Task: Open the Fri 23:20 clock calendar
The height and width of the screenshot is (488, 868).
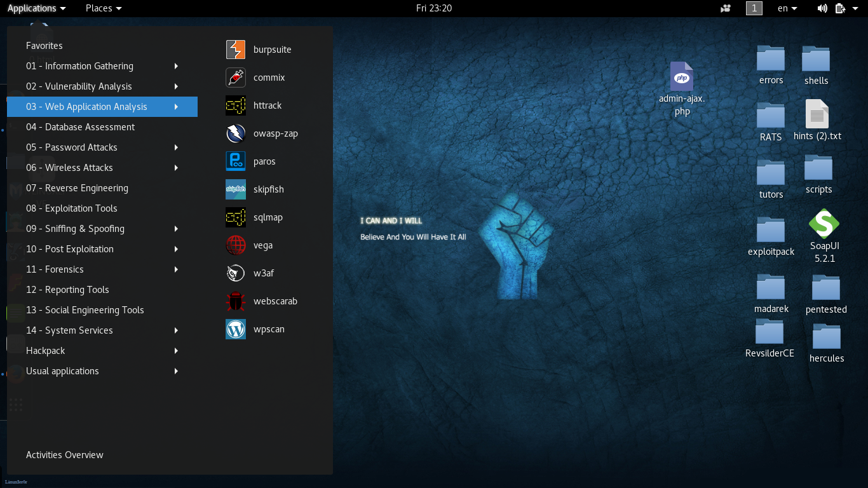Action: click(x=434, y=8)
